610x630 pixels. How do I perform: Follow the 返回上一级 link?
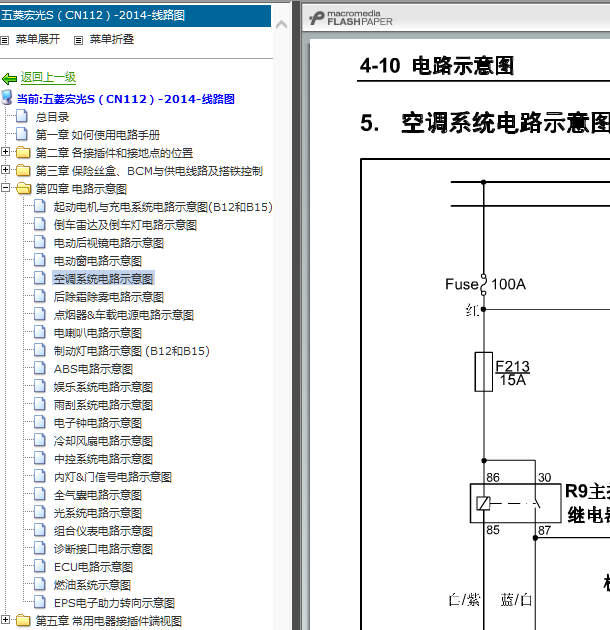click(x=48, y=78)
